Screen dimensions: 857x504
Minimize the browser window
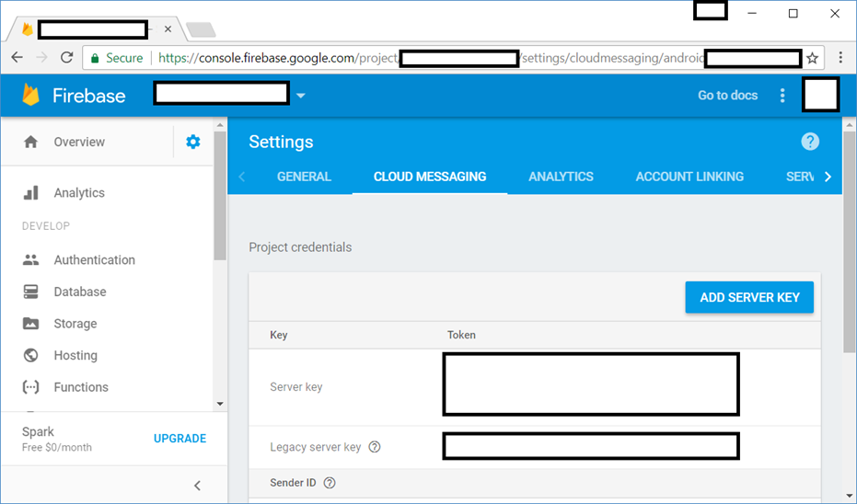(752, 14)
